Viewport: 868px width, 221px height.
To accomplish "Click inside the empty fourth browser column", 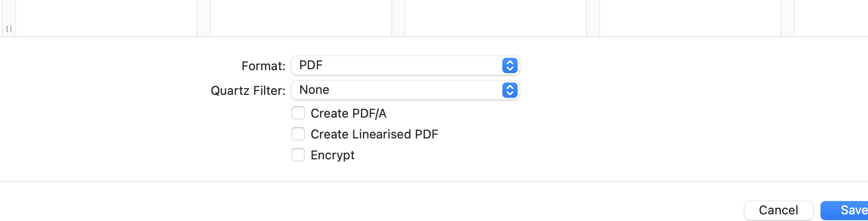I will [x=690, y=17].
